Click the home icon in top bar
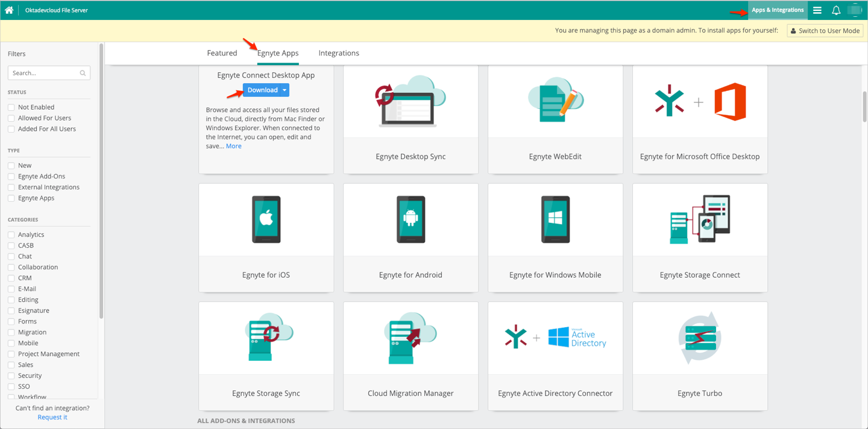The height and width of the screenshot is (429, 868). click(9, 10)
